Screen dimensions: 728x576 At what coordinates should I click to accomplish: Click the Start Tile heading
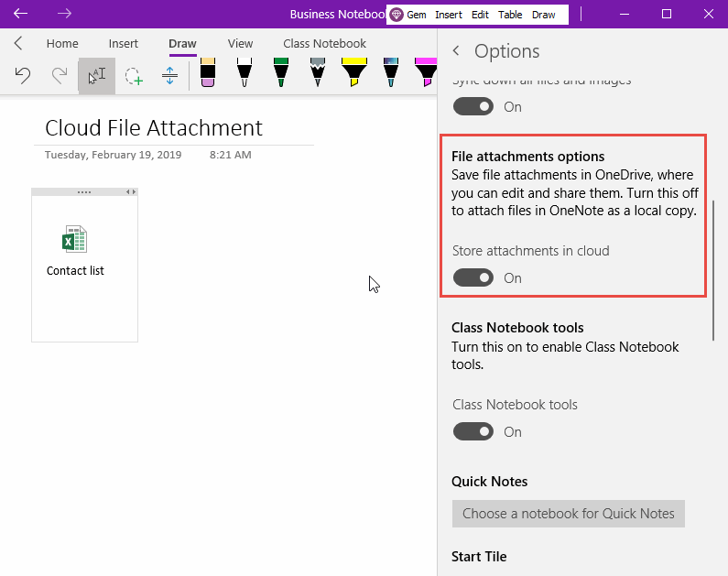point(479,557)
